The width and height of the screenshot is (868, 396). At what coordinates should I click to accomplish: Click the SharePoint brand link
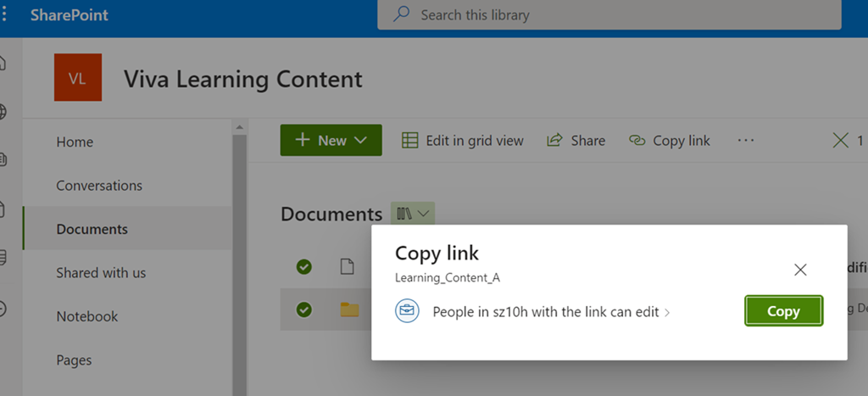[x=70, y=15]
